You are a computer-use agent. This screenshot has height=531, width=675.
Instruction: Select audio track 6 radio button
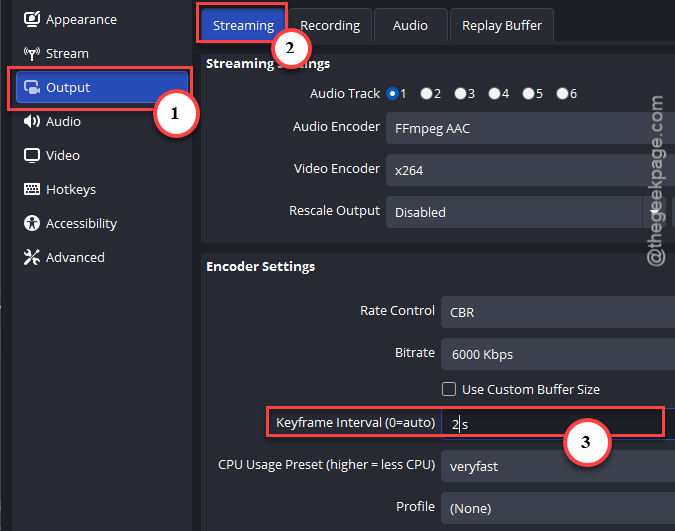click(562, 93)
